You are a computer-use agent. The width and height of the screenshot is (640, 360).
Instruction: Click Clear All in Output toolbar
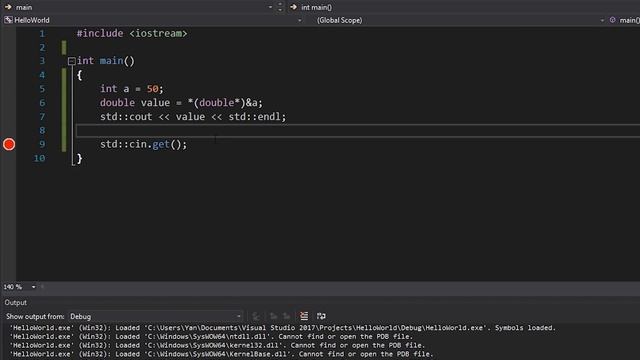tap(304, 316)
